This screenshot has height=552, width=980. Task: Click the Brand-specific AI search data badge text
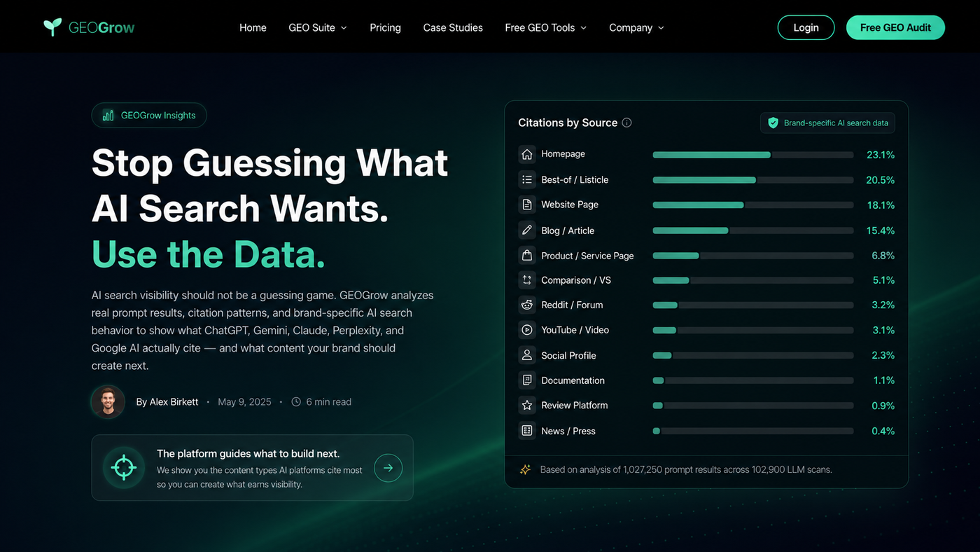(836, 123)
